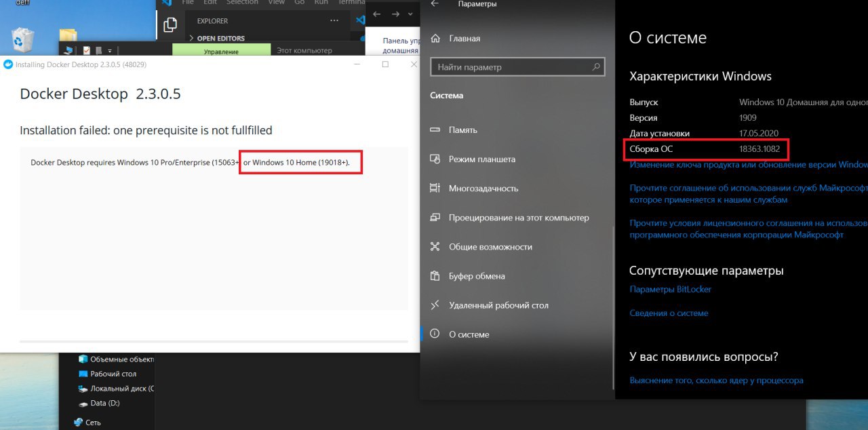Viewport: 868px width, 430px height.
Task: Select Data (D:) in Explorer tree
Action: (x=99, y=403)
